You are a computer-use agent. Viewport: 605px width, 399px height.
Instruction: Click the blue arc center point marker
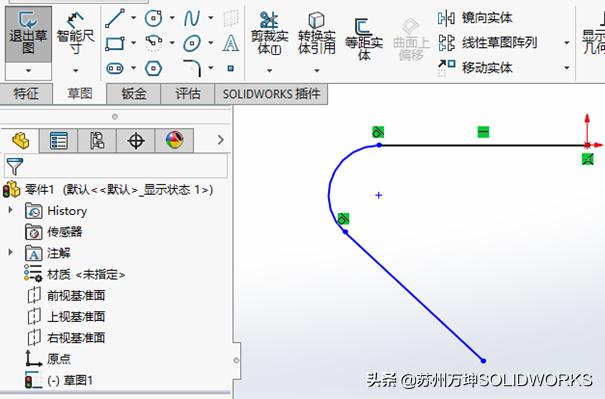point(379,195)
